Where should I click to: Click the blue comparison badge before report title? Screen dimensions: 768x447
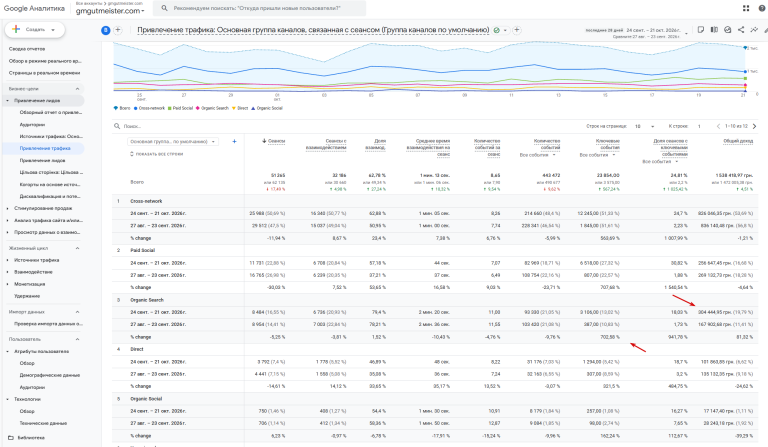105,30
